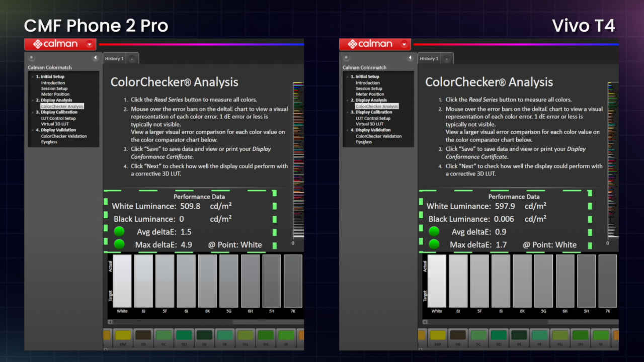644x362 pixels.
Task: Click White Luminance value 597.9
Action: pyautogui.click(x=505, y=206)
